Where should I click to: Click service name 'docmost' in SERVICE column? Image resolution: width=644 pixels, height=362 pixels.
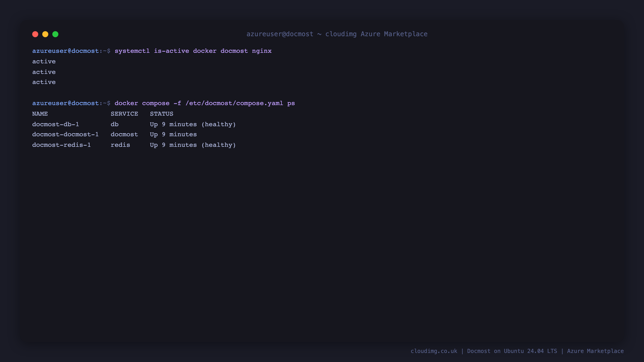(124, 134)
